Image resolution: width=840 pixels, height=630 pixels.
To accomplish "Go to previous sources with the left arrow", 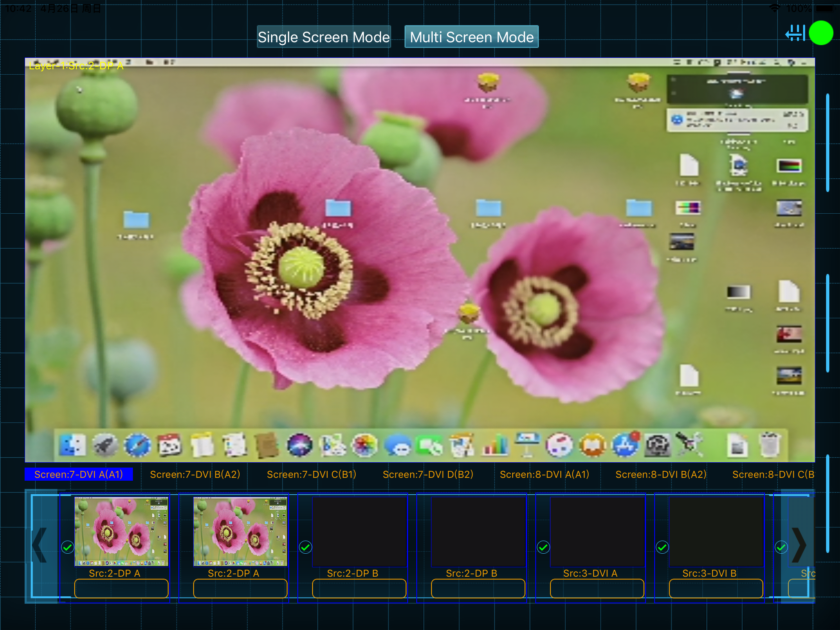I will (40, 545).
